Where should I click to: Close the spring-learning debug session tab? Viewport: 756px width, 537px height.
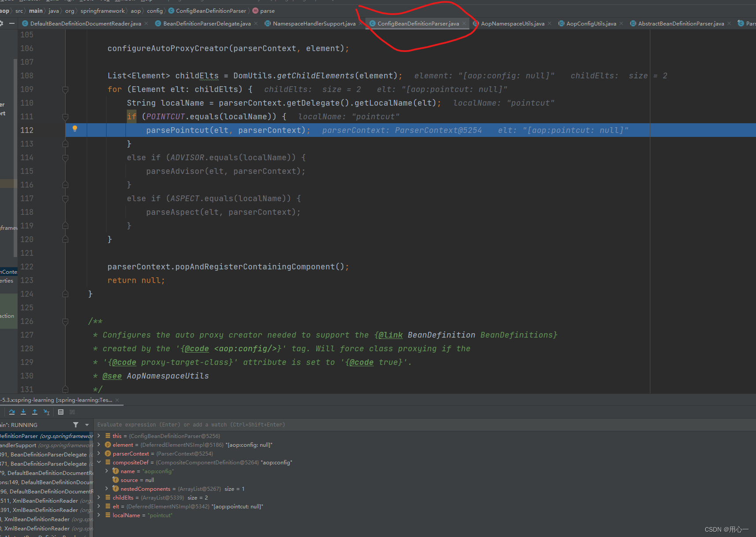(117, 400)
